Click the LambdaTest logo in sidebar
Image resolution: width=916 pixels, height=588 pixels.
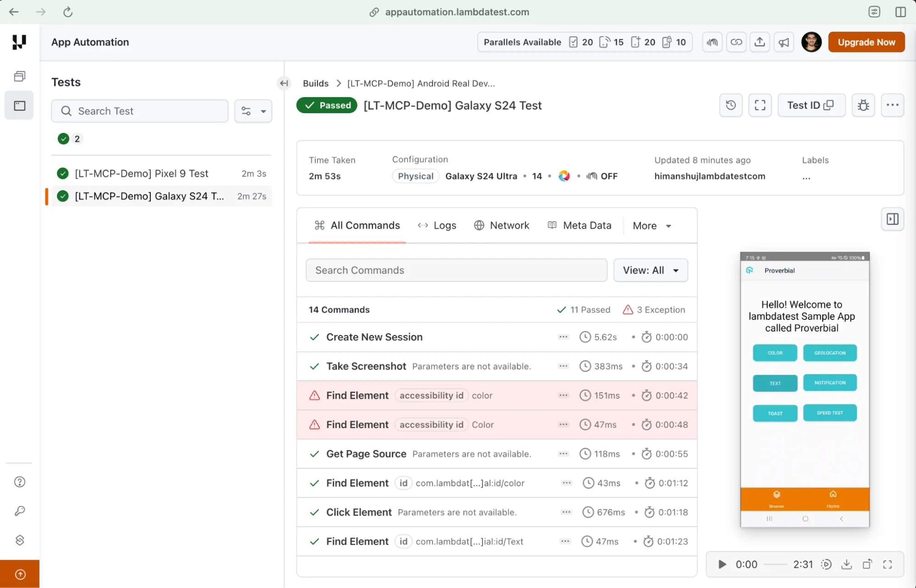click(19, 42)
